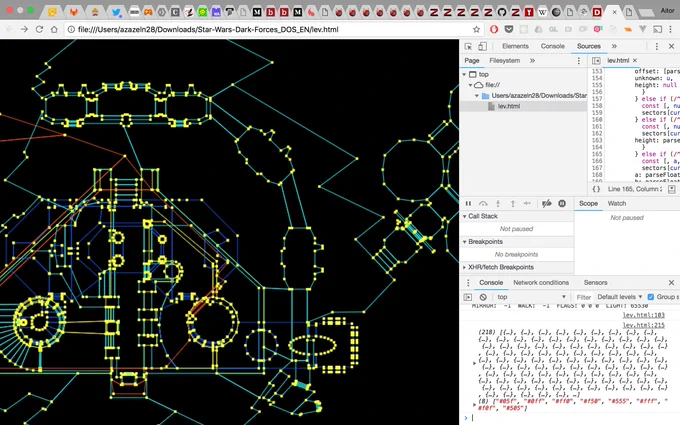Viewport: 680px width, 425px height.
Task: Open the lev.html:215 source link
Action: (644, 325)
